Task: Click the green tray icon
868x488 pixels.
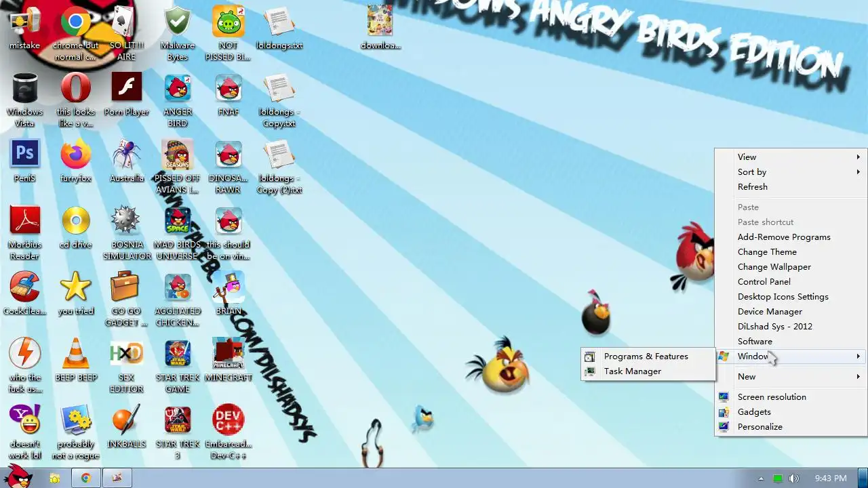Action: [778, 479]
